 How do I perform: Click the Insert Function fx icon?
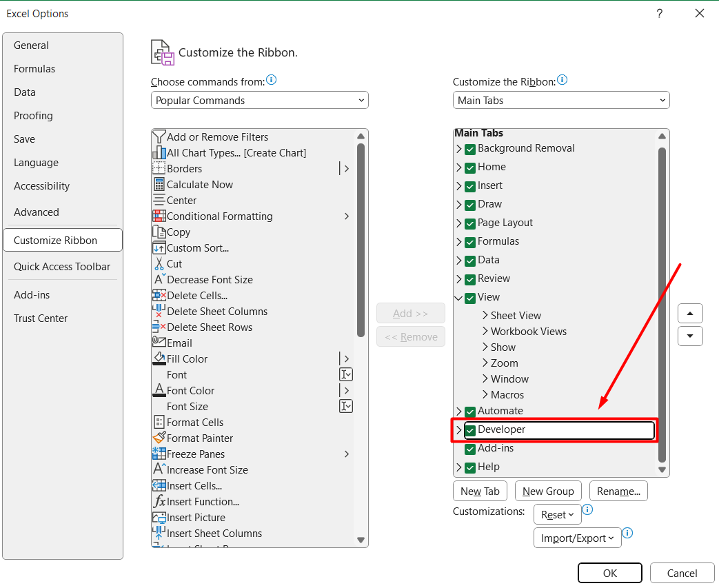click(x=159, y=501)
